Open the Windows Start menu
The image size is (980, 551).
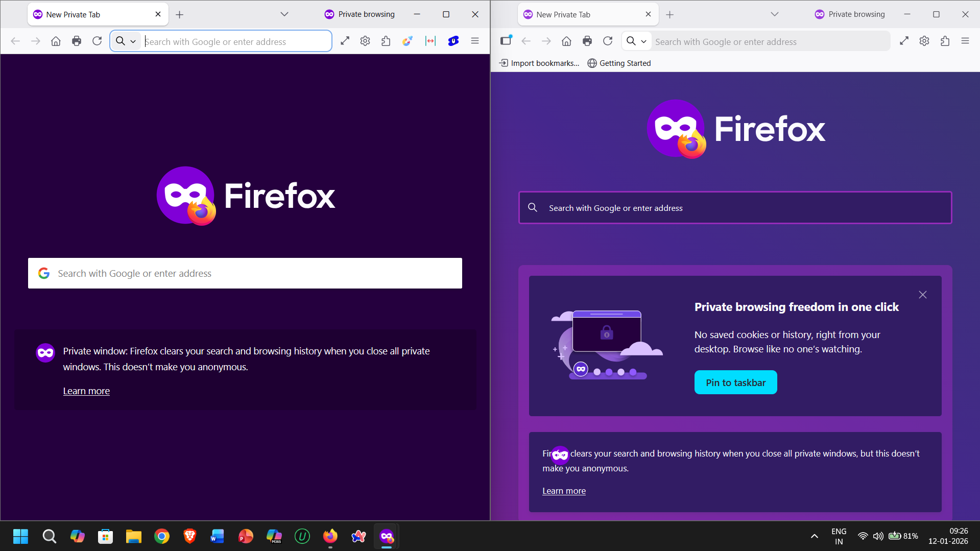(20, 536)
